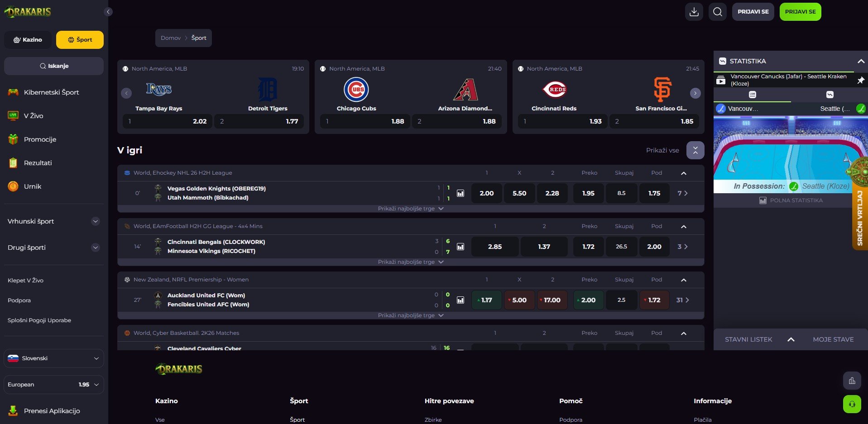868x424 pixels.
Task: Collapse NRFL Premiership Women section
Action: point(684,280)
